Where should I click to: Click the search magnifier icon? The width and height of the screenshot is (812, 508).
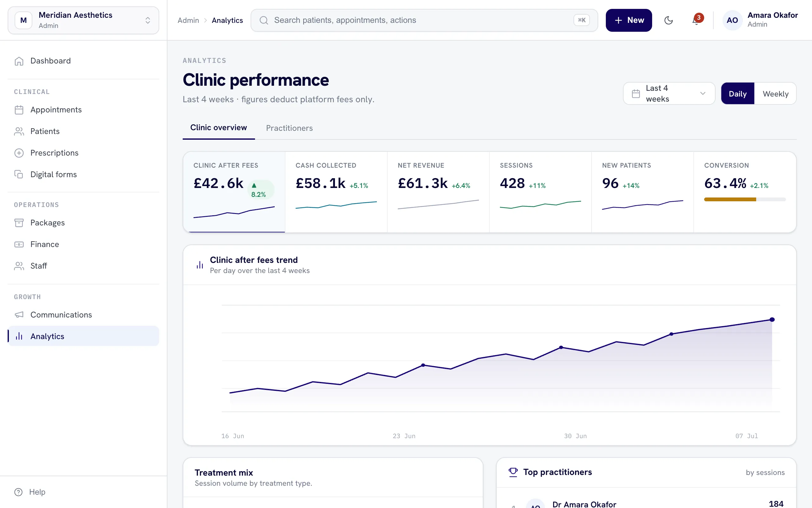pyautogui.click(x=264, y=20)
